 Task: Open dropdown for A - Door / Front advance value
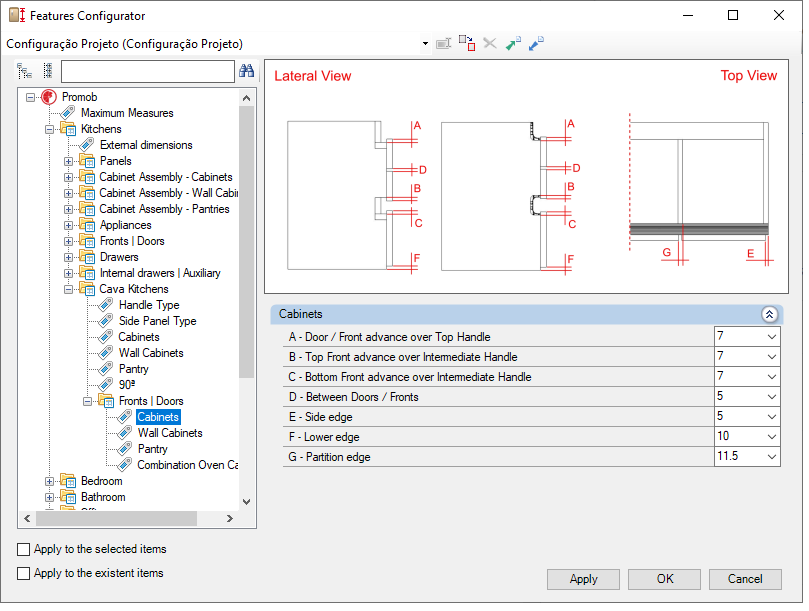click(771, 337)
